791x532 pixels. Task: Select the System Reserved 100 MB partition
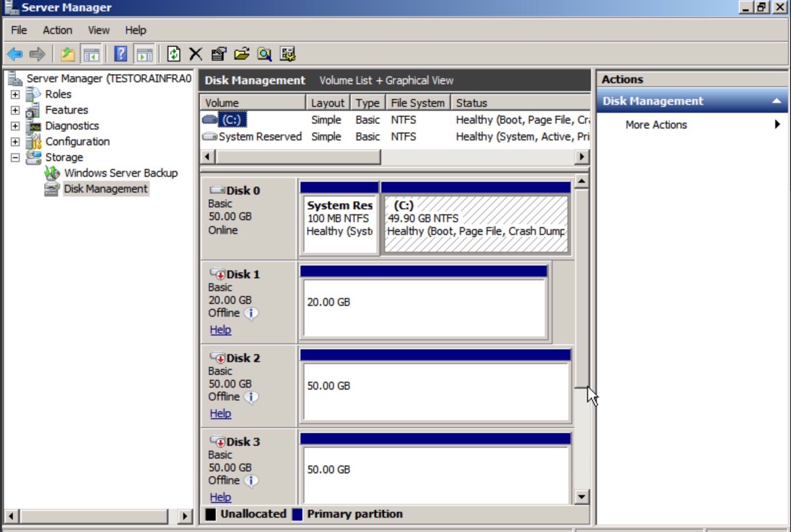(340, 218)
